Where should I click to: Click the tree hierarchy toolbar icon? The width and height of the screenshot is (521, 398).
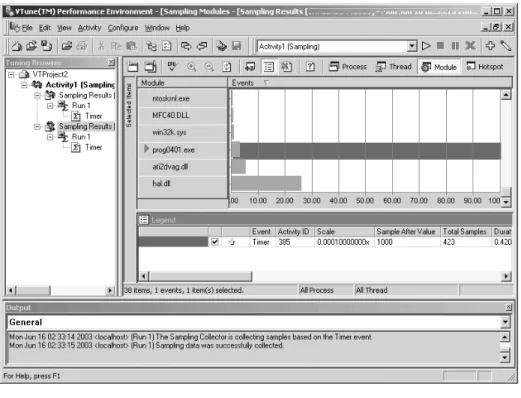152,46
